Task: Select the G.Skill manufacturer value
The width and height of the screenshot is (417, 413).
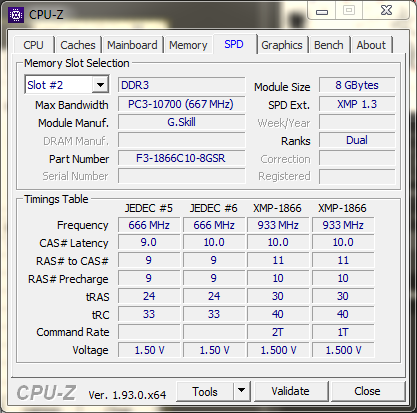Action: (x=182, y=122)
